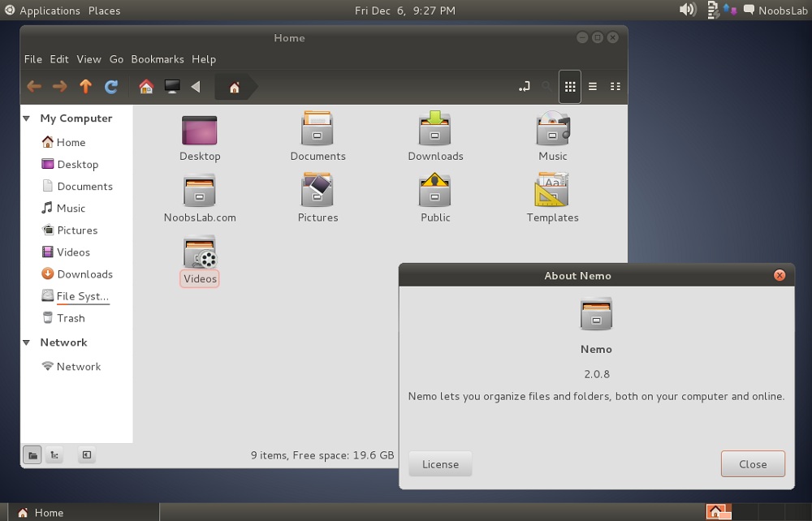812x521 pixels.
Task: Collapse the My Computer sidebar section
Action: click(27, 118)
